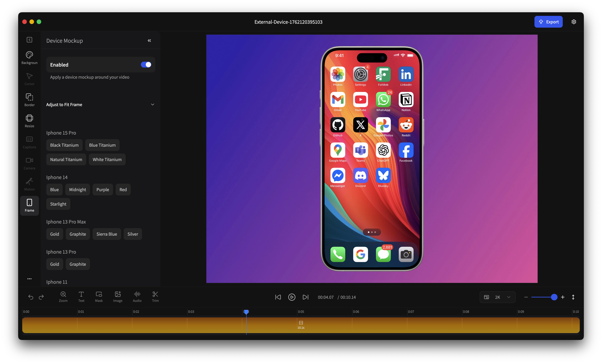Viewport: 602px width, 364px height.
Task: Open the Camera settings panel
Action: 29,163
